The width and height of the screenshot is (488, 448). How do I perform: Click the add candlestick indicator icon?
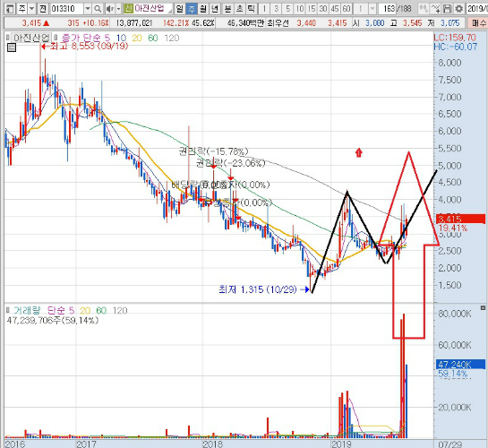tap(423, 9)
